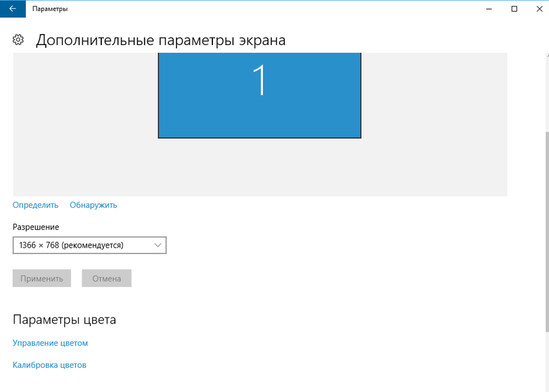Image resolution: width=549 pixels, height=392 pixels.
Task: Click the scrollbar track above the thumb
Action: pos(546,91)
